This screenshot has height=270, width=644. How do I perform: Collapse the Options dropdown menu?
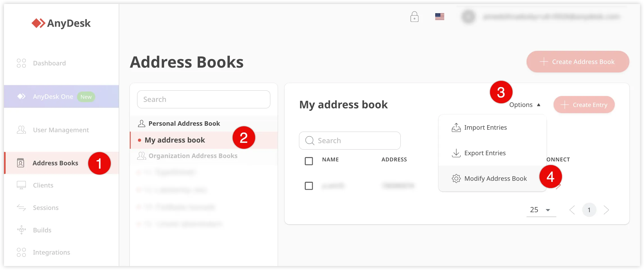tap(525, 105)
